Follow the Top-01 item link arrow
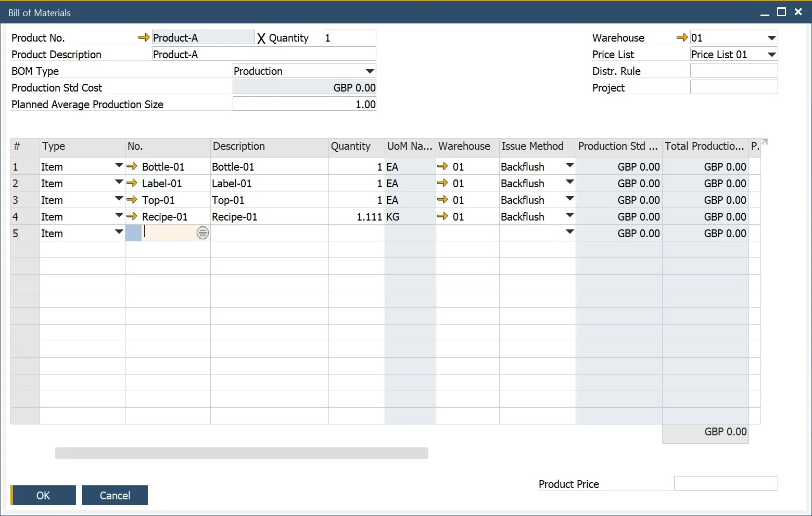This screenshot has height=516, width=812. [x=132, y=200]
